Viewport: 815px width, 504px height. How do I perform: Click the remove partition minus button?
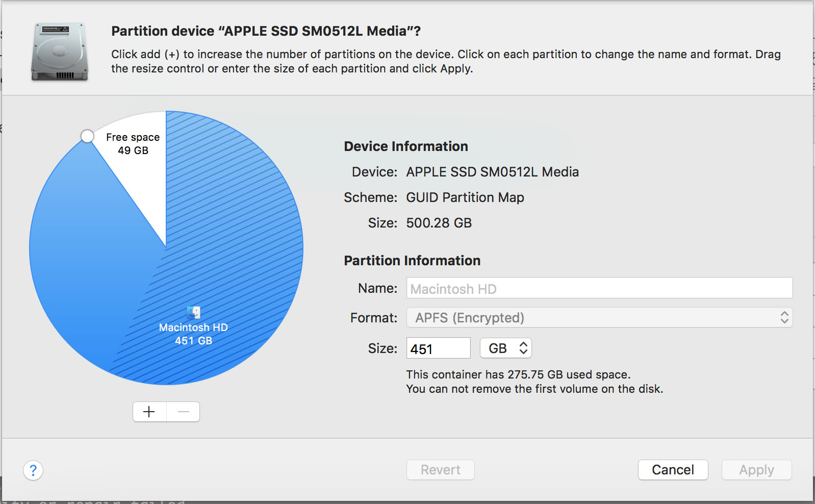coord(183,412)
